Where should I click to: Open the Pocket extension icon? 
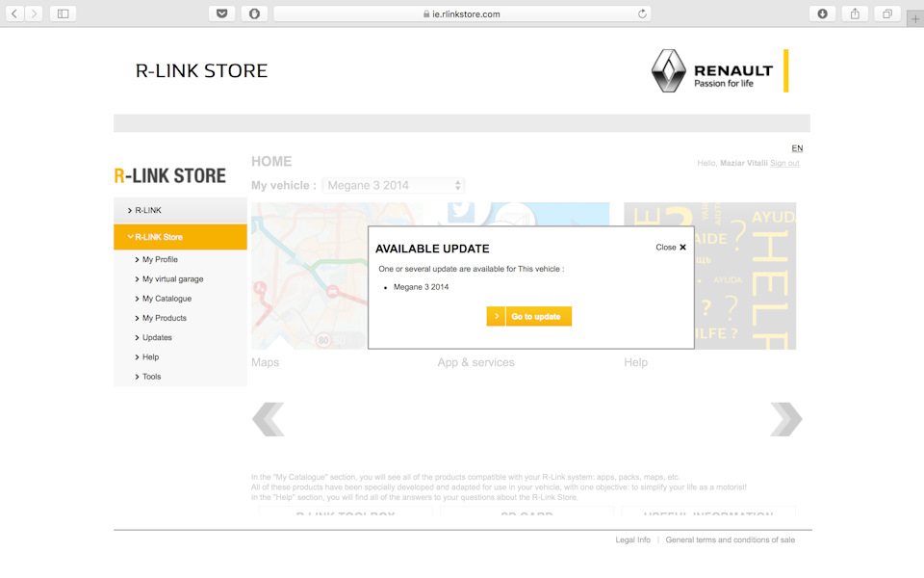click(x=222, y=13)
